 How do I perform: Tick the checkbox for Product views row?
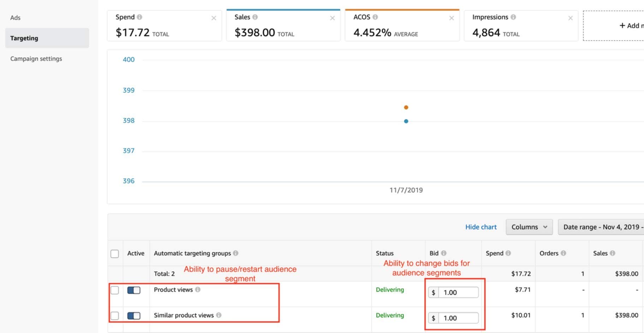[x=115, y=290]
